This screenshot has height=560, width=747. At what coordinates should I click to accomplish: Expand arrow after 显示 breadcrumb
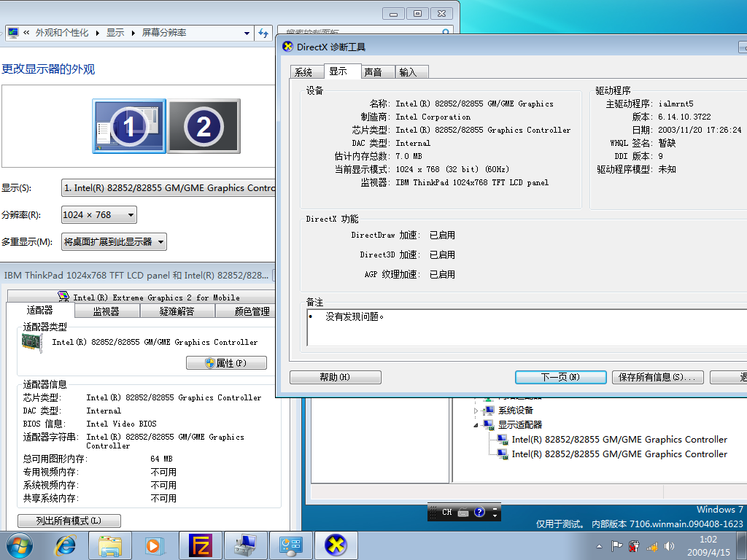click(x=133, y=34)
